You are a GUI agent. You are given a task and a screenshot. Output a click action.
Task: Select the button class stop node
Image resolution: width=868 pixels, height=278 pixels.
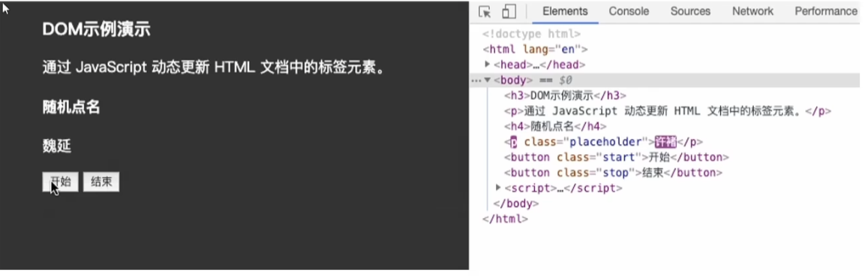tap(614, 173)
